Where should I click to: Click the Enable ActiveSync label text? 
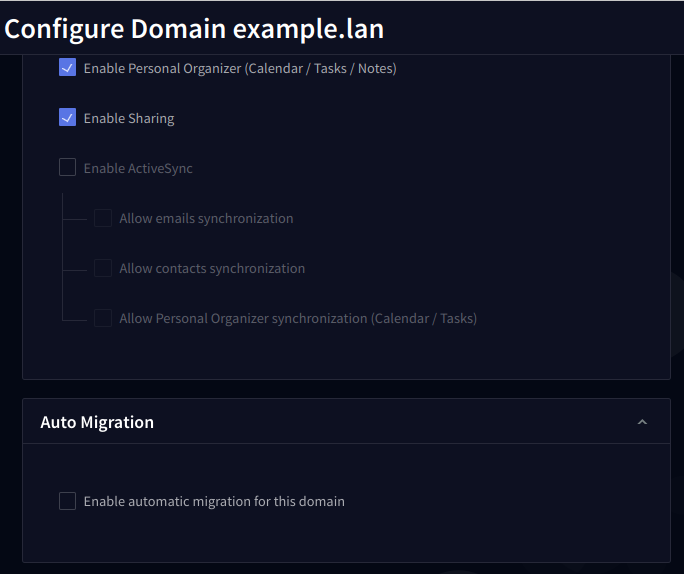[138, 168]
